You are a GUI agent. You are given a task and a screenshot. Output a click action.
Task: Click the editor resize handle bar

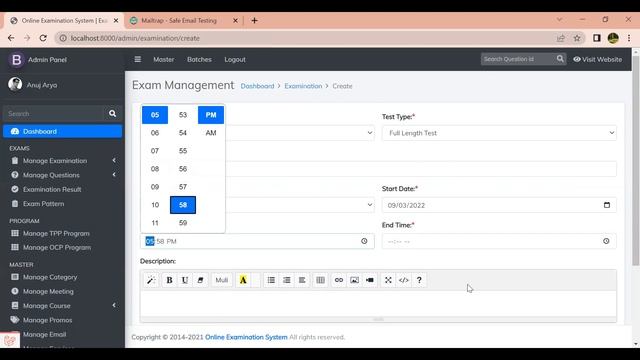[378, 319]
